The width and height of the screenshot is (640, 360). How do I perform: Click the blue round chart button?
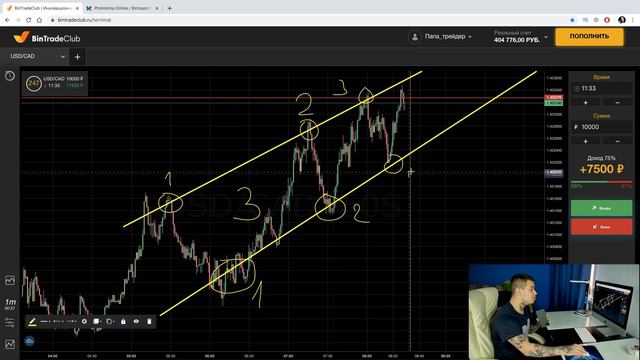[x=29, y=341]
